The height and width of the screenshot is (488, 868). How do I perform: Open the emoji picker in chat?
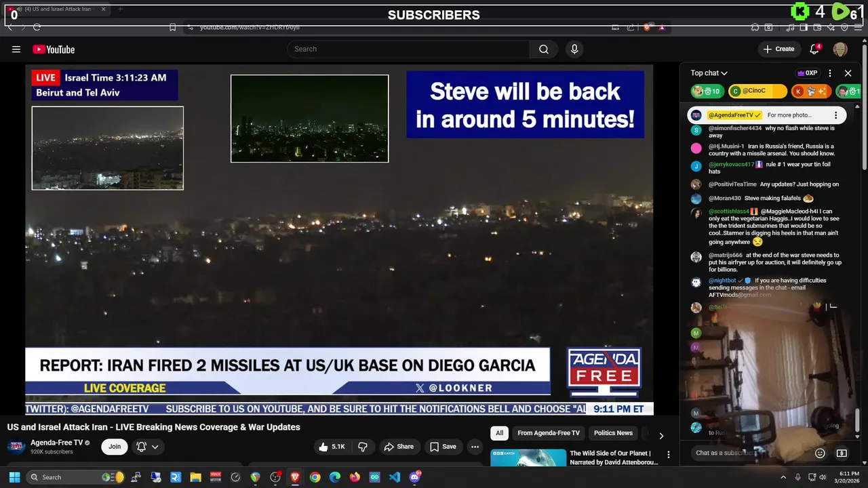(820, 453)
